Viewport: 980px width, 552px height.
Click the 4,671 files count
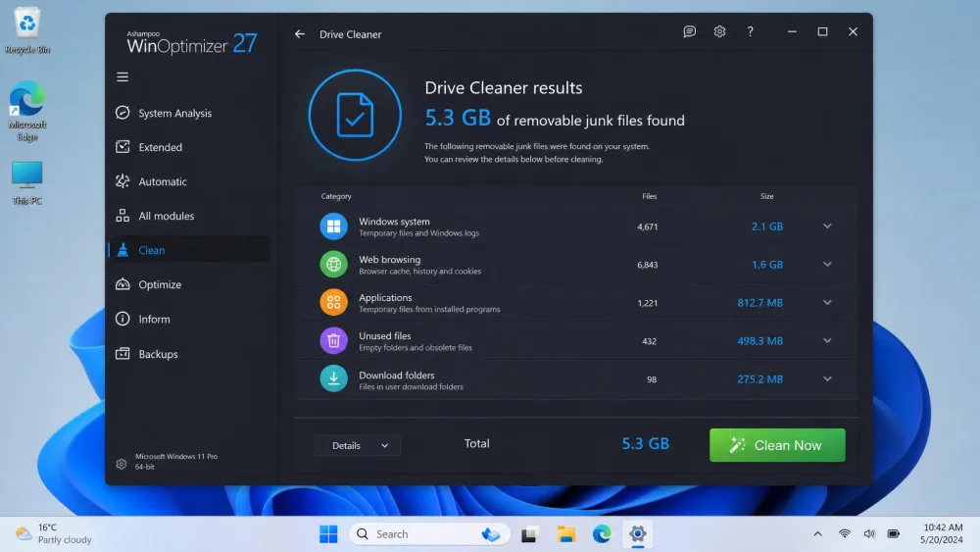648,226
